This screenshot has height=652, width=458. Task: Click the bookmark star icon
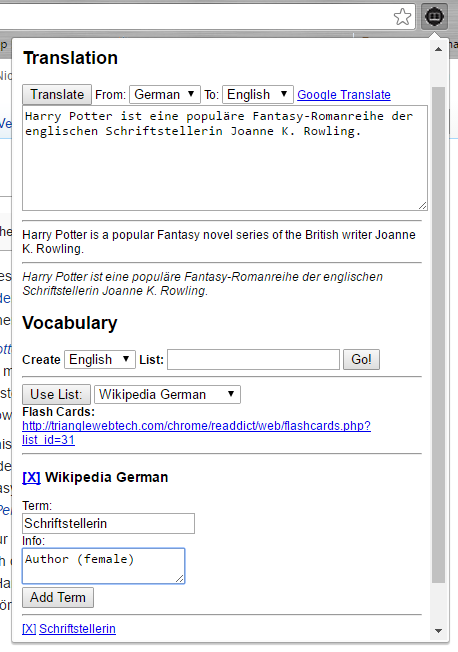coord(402,17)
